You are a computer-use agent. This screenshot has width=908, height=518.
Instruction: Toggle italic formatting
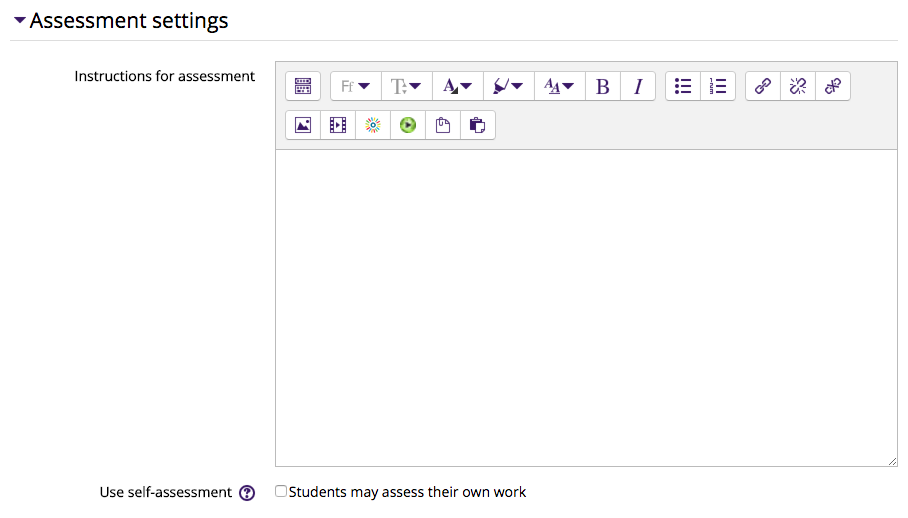pos(638,86)
